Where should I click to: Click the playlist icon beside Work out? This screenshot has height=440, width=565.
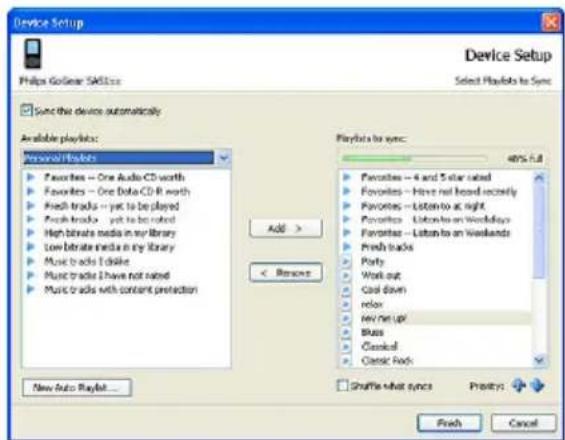(x=346, y=275)
